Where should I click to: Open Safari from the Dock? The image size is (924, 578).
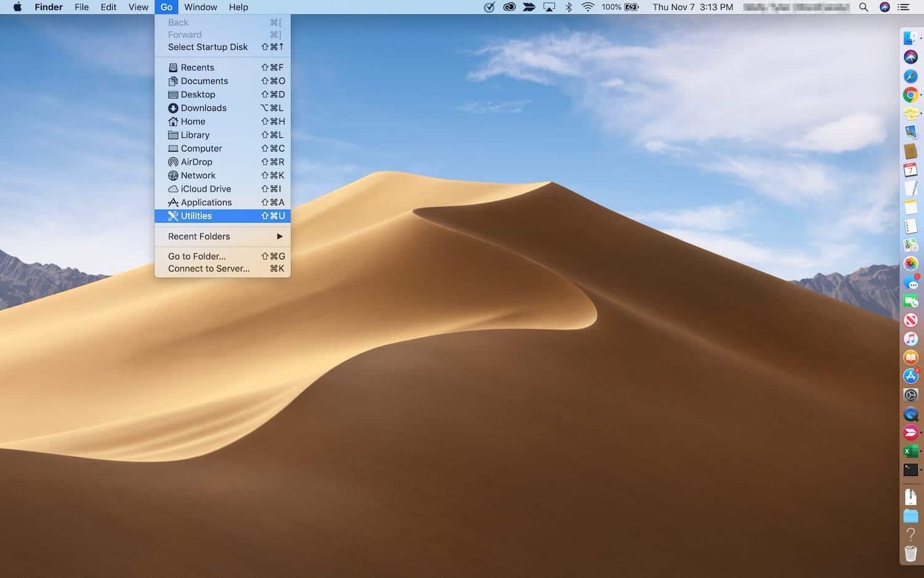tap(910, 75)
